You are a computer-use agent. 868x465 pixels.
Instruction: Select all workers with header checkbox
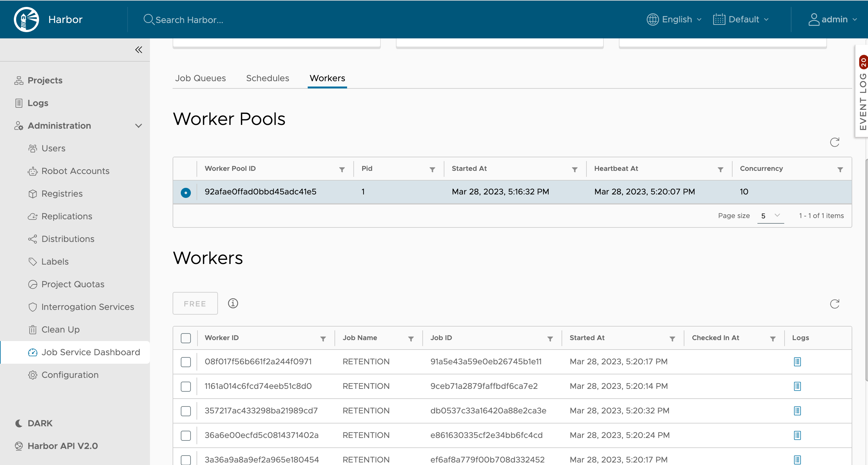point(186,338)
